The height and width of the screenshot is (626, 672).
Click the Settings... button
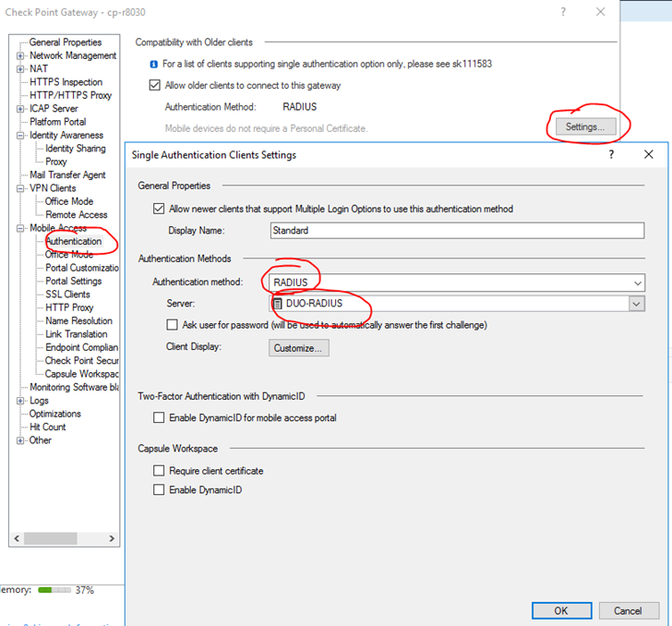pyautogui.click(x=585, y=126)
